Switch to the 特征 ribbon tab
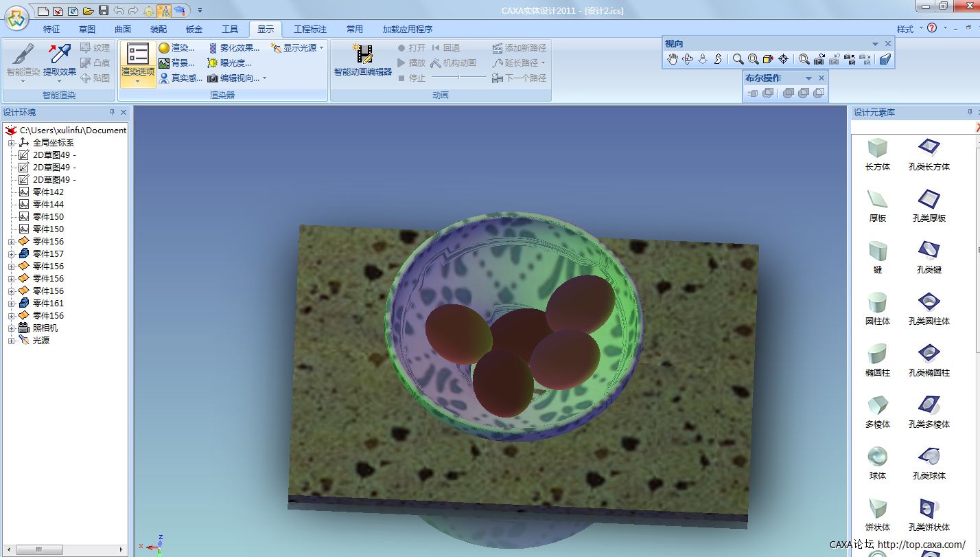The image size is (980, 557). (x=51, y=30)
